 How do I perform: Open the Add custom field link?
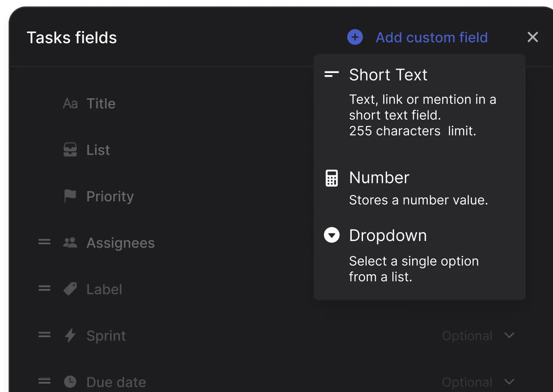[x=431, y=37]
